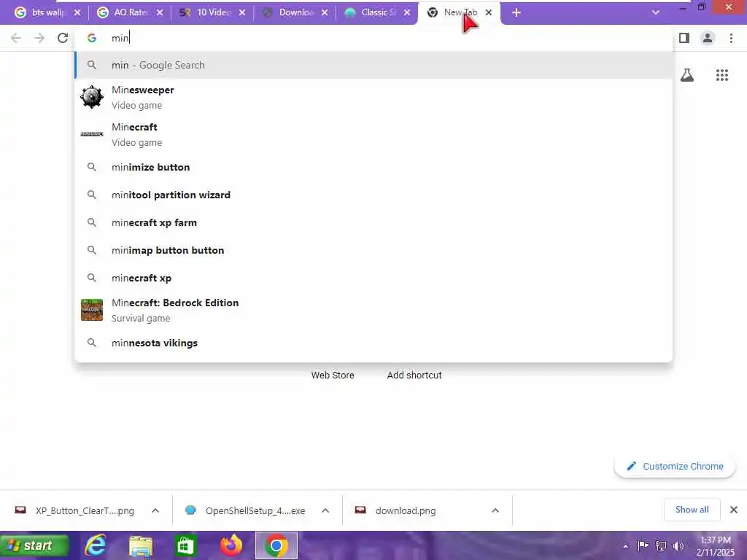Close the downloads bar
The height and width of the screenshot is (560, 747).
(x=734, y=510)
